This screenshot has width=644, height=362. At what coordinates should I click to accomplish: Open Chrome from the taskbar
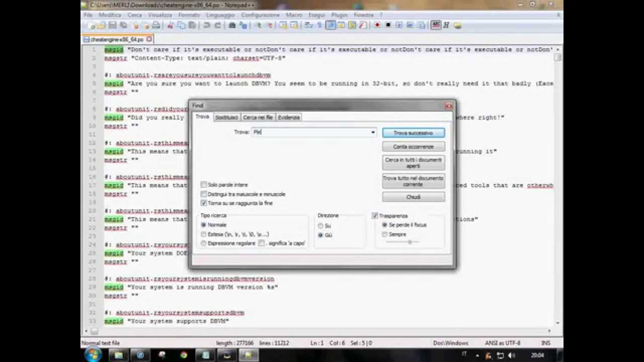(184, 355)
